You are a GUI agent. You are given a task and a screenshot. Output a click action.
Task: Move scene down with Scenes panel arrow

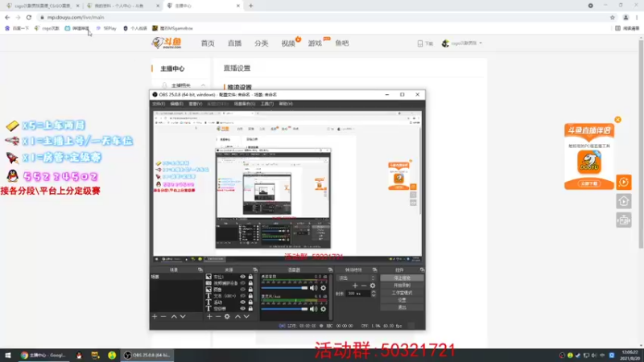(183, 316)
